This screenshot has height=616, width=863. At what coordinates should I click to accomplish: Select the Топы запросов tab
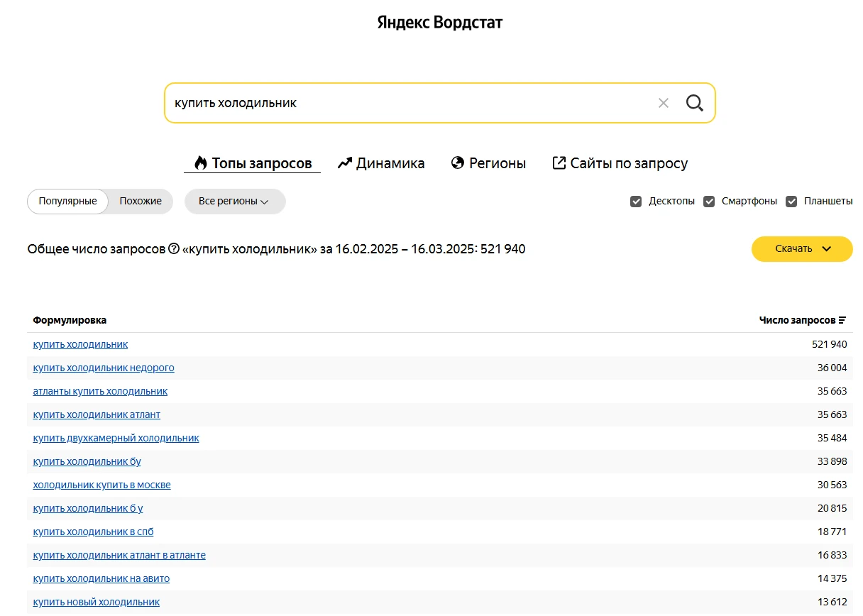tap(253, 163)
